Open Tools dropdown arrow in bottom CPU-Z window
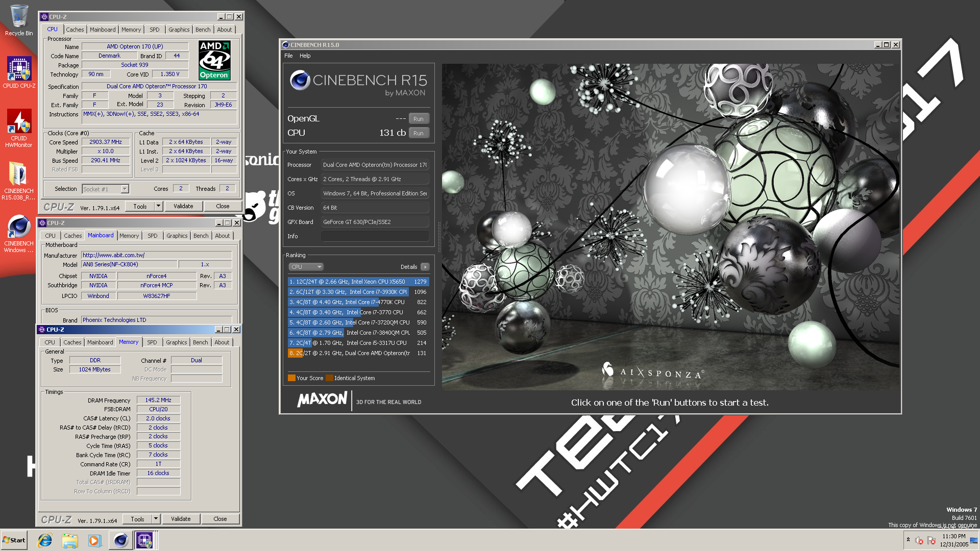 click(x=156, y=519)
